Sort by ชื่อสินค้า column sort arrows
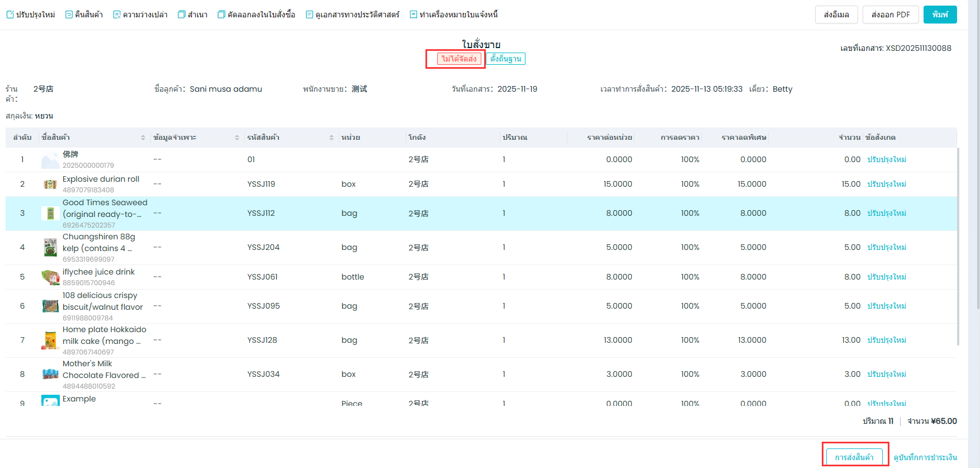 [143, 138]
